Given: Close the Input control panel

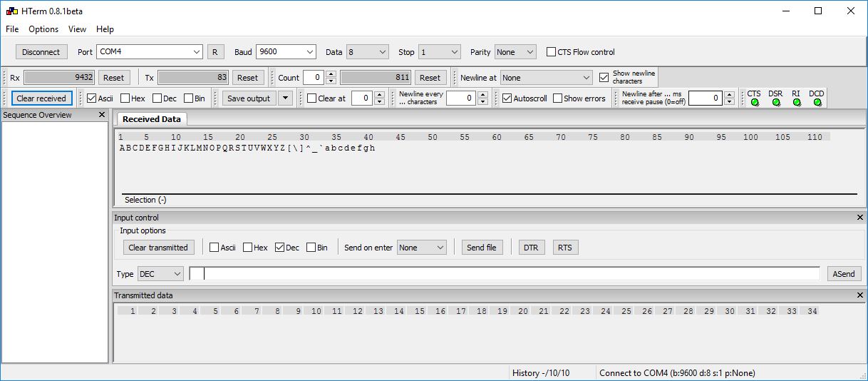Looking at the screenshot, I should (860, 218).
